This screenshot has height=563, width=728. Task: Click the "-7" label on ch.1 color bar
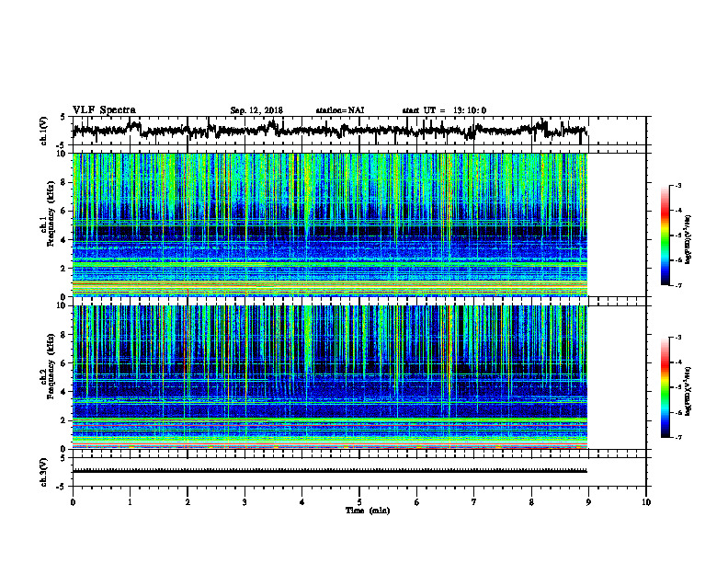[x=677, y=285]
